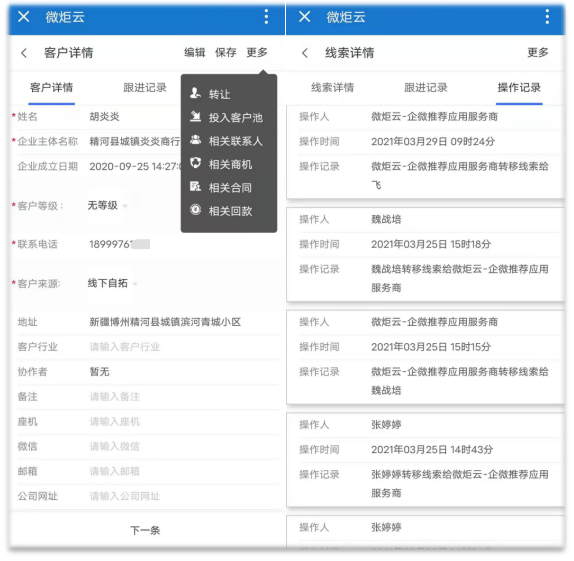Click the 相关联系人 contacts icon
Screen dimensions: 574x561
coord(195,140)
